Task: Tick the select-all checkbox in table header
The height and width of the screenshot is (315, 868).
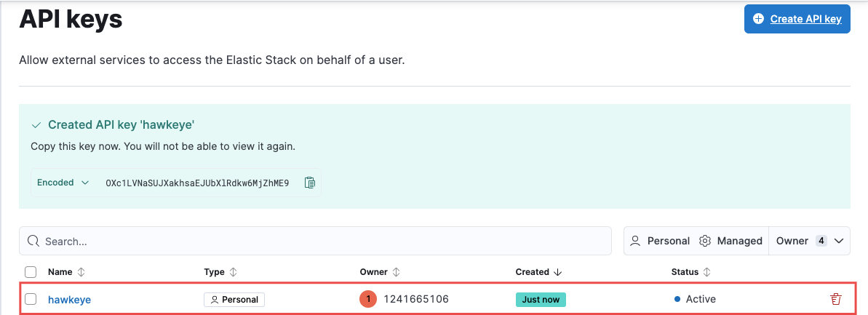Action: (x=31, y=272)
